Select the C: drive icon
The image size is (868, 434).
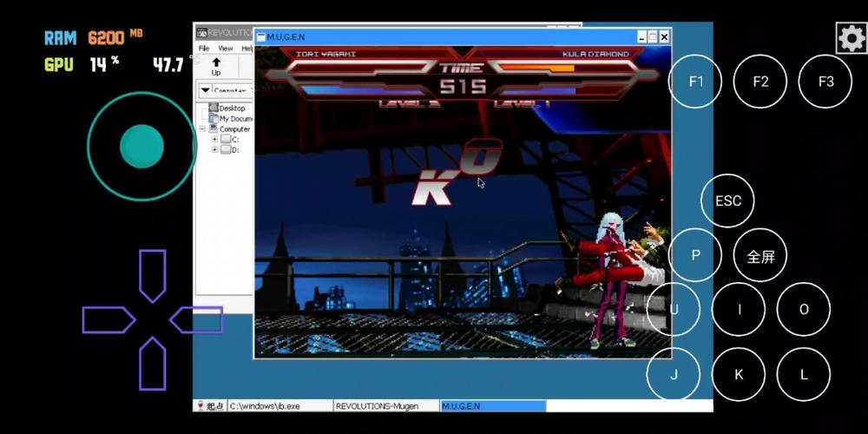pyautogui.click(x=226, y=140)
